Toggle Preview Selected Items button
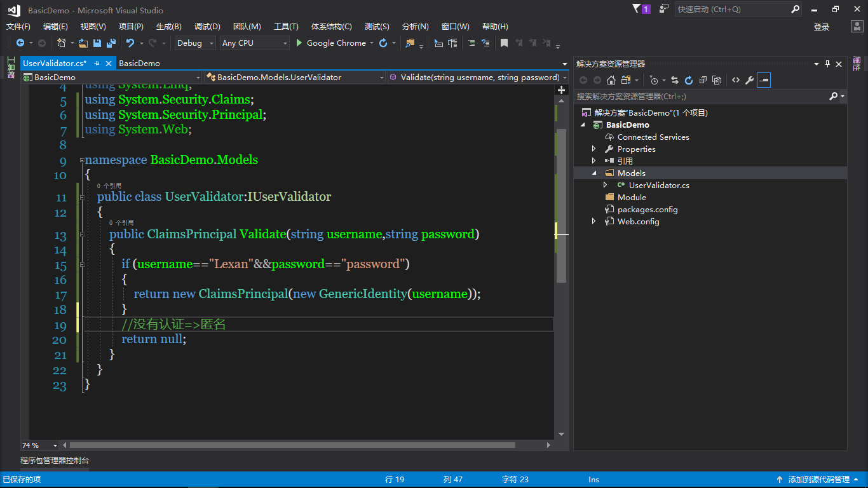Screen dimensions: 868x488 pyautogui.click(x=764, y=80)
